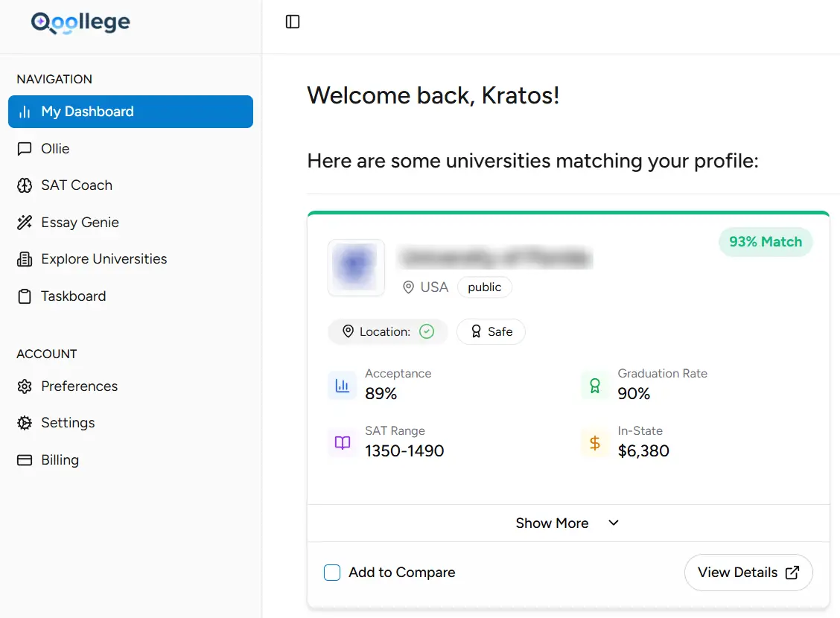Click the Preferences gear icon
This screenshot has width=840, height=618.
(x=25, y=386)
